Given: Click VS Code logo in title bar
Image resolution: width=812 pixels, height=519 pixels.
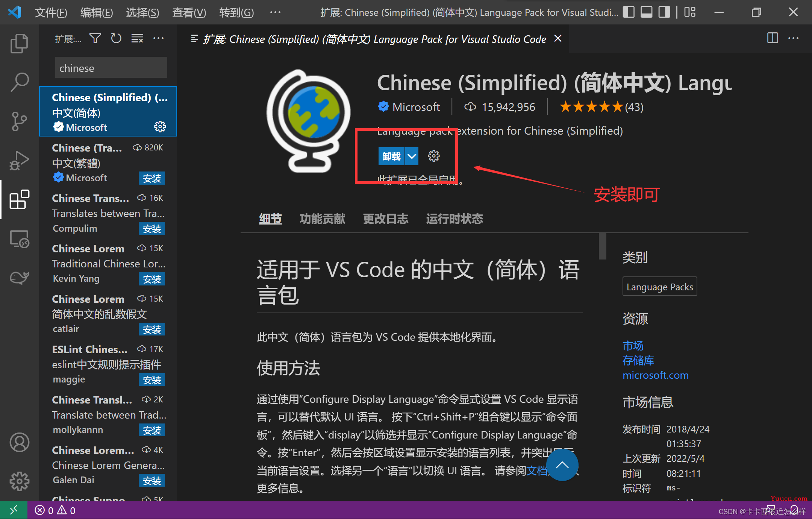Looking at the screenshot, I should click(15, 12).
